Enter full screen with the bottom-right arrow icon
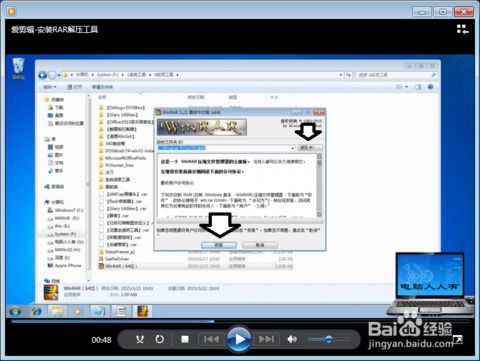The height and width of the screenshot is (361, 480). 458,339
